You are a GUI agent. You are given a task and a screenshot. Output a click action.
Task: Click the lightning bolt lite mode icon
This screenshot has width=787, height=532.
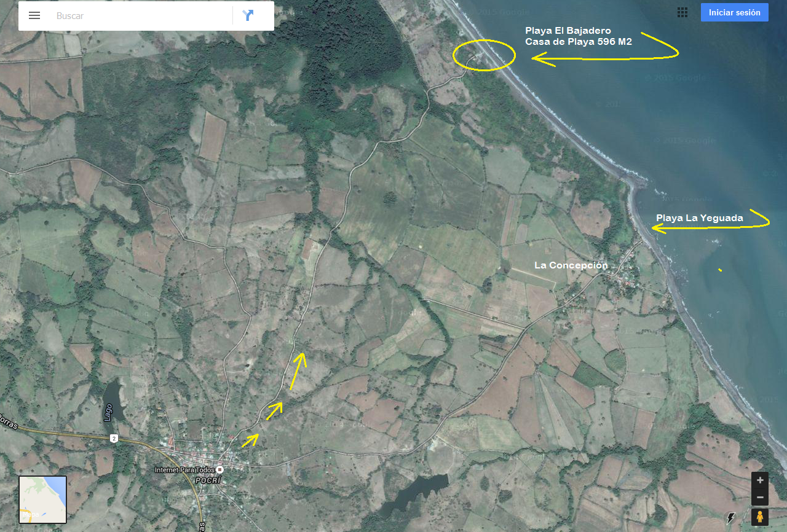tap(731, 518)
